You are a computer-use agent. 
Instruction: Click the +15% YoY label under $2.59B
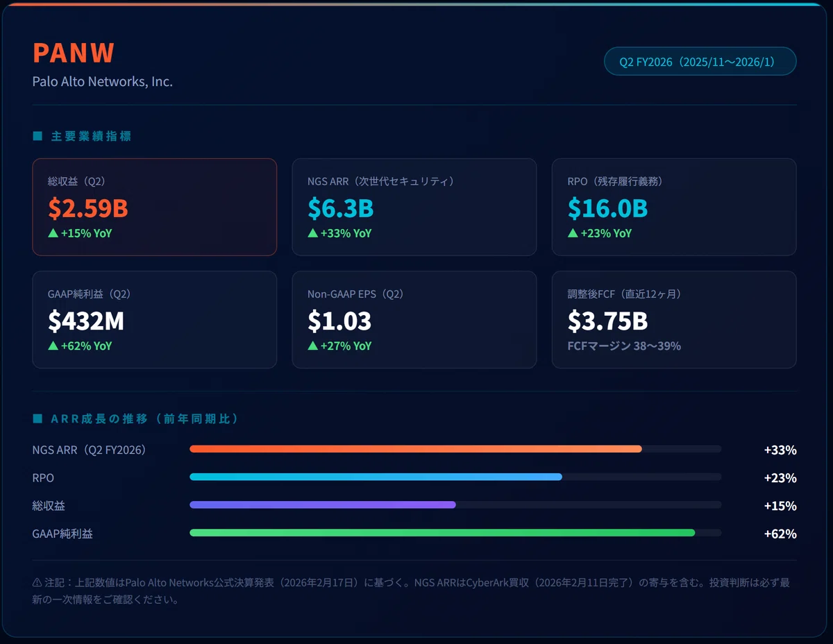[x=86, y=233]
